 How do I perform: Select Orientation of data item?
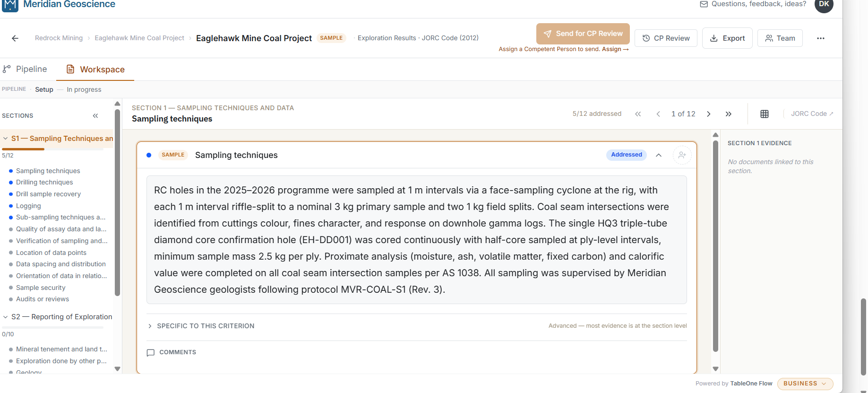click(x=61, y=276)
